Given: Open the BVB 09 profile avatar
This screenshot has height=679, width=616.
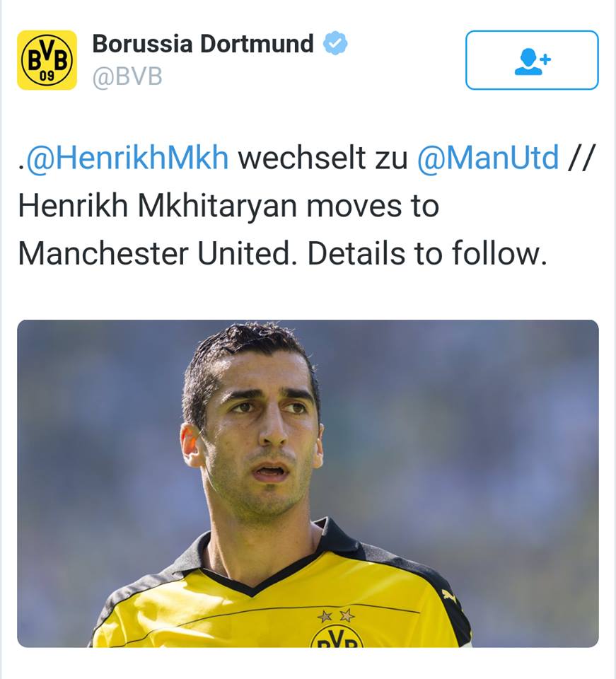Looking at the screenshot, I should pyautogui.click(x=47, y=59).
